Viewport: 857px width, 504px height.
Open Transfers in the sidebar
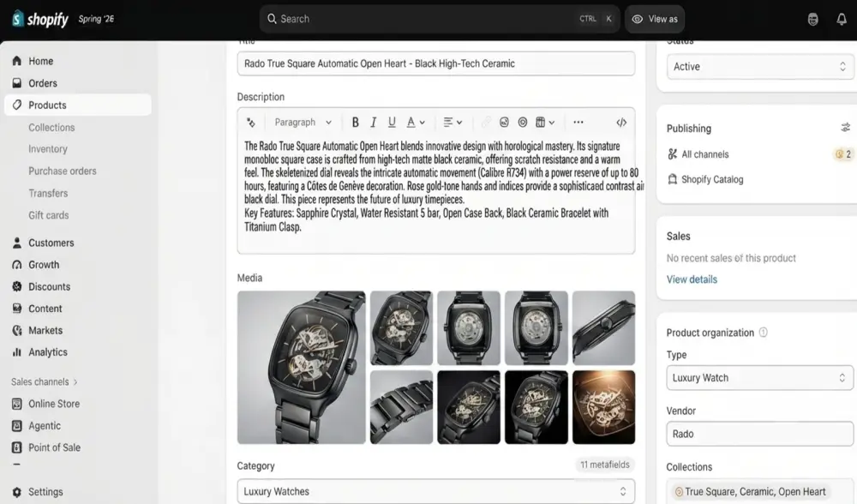point(48,194)
